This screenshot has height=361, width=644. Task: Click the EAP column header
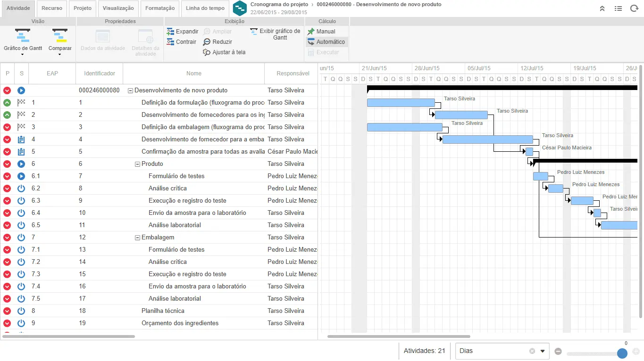click(x=52, y=74)
